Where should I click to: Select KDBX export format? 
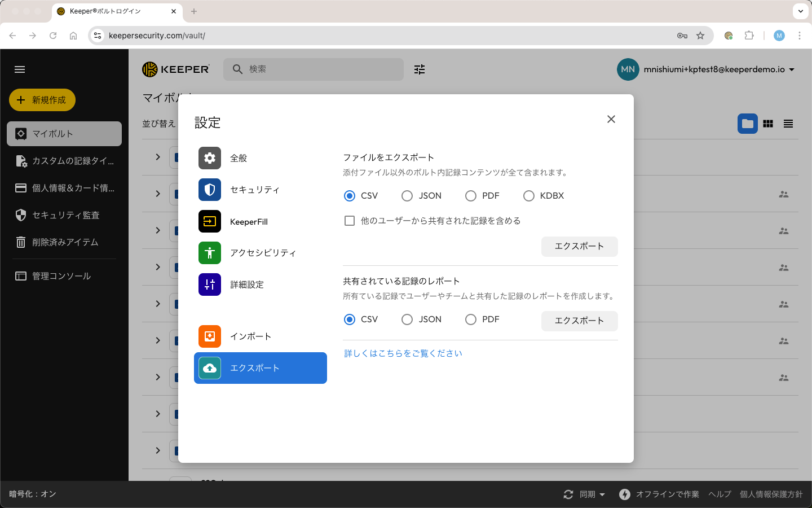click(x=529, y=196)
